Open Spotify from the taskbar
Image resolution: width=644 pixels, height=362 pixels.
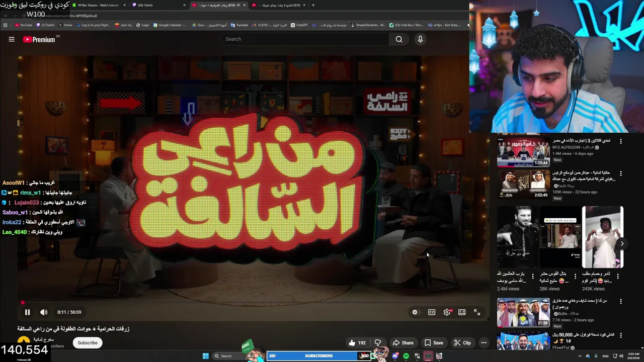(x=406, y=356)
